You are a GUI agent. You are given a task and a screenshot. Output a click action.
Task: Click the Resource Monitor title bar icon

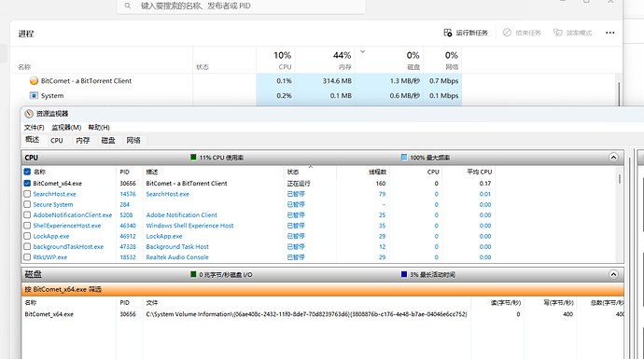click(29, 114)
